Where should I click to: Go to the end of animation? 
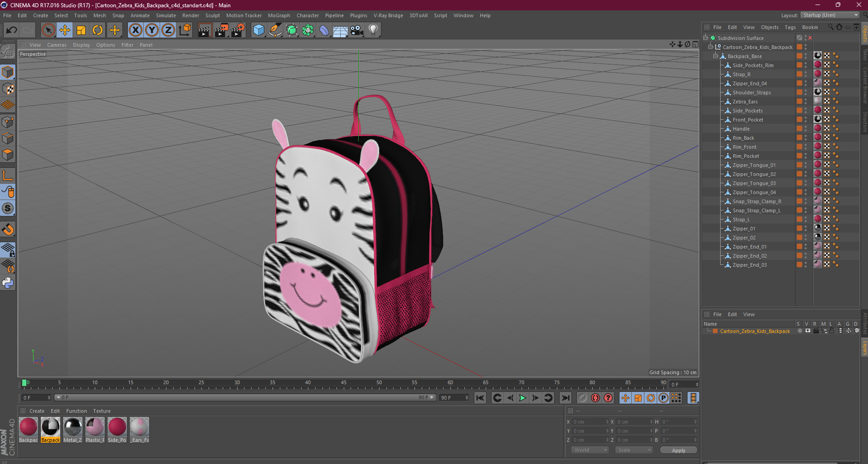565,398
